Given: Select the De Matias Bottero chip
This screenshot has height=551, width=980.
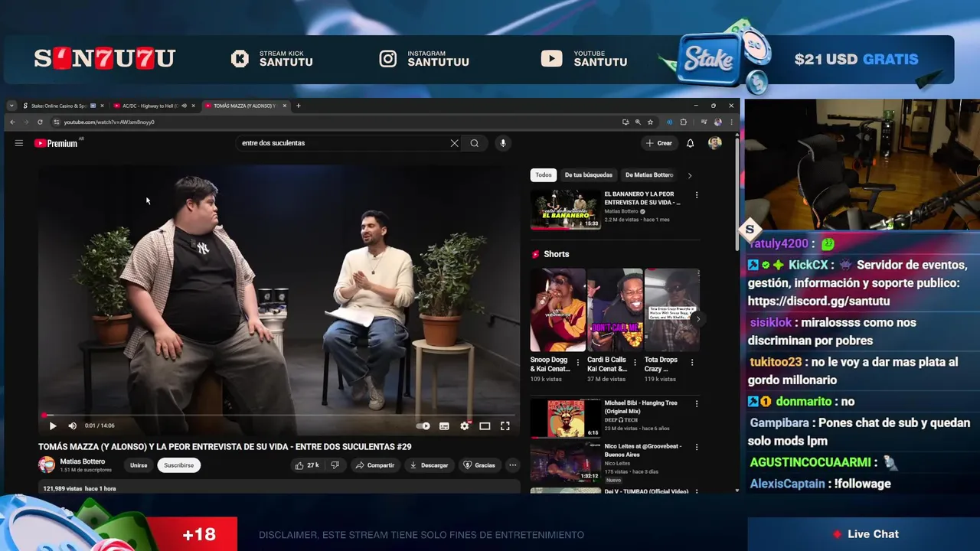Looking at the screenshot, I should click(649, 175).
